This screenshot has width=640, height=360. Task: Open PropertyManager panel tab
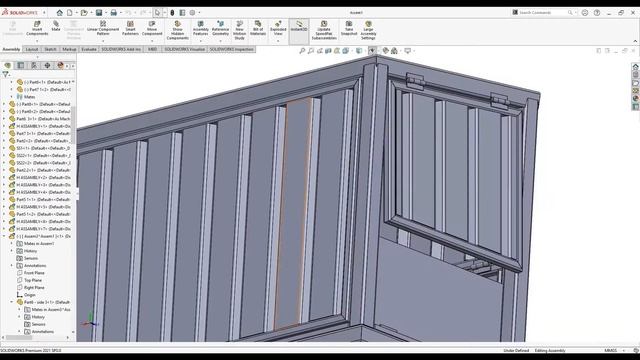[21, 65]
